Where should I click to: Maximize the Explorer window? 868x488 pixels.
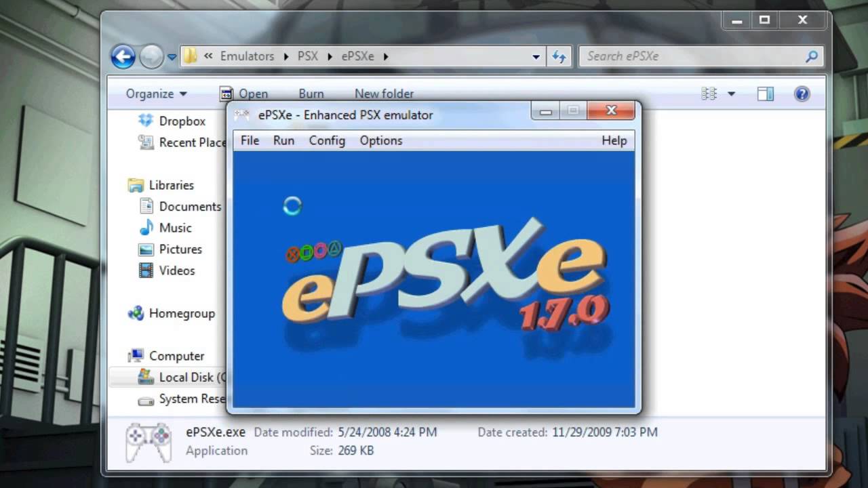click(x=764, y=20)
